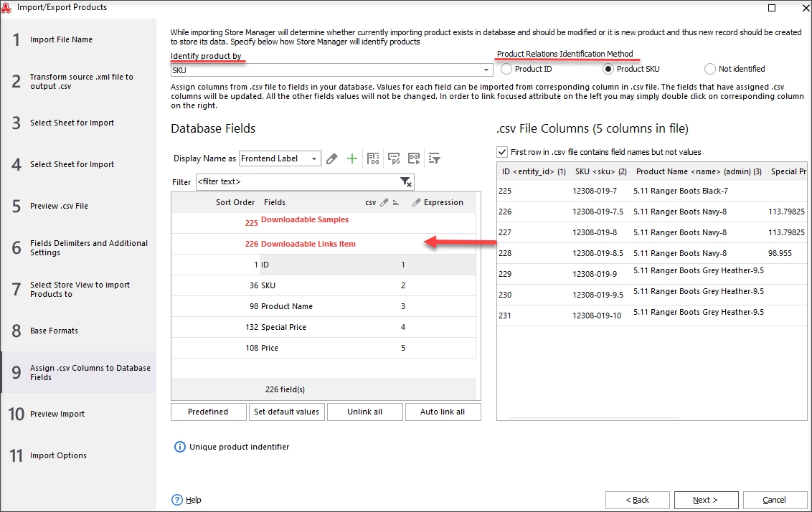This screenshot has width=812, height=512.
Task: Click the Back button
Action: pos(638,500)
